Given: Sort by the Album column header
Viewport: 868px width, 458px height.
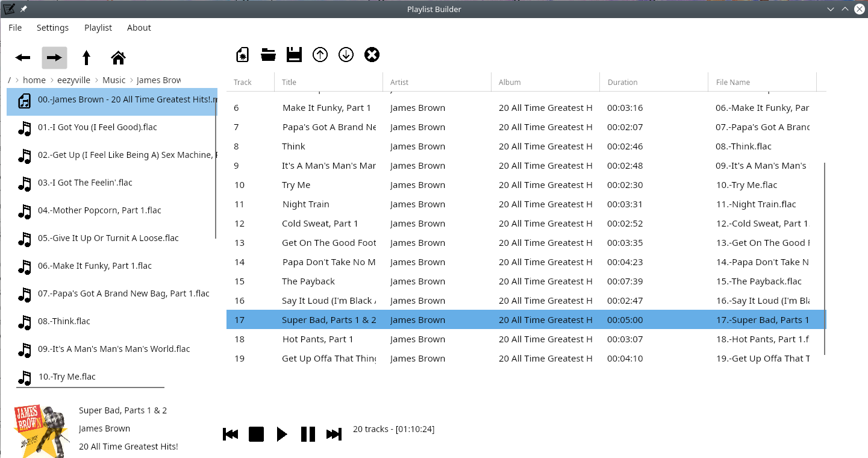Looking at the screenshot, I should click(x=546, y=82).
